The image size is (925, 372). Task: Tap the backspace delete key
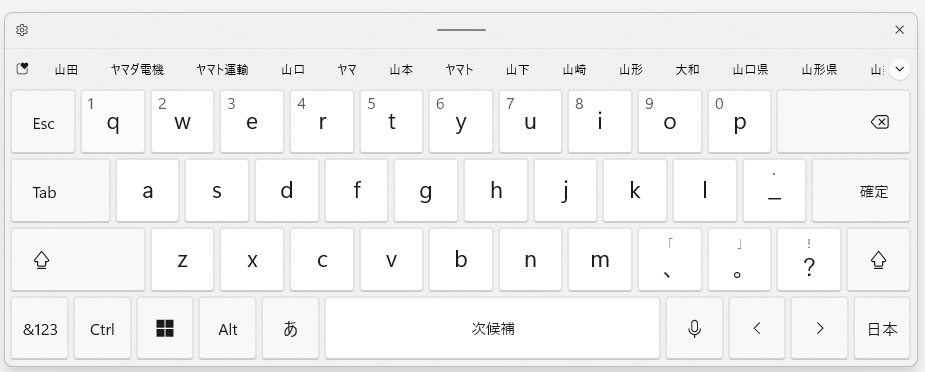pyautogui.click(x=843, y=121)
